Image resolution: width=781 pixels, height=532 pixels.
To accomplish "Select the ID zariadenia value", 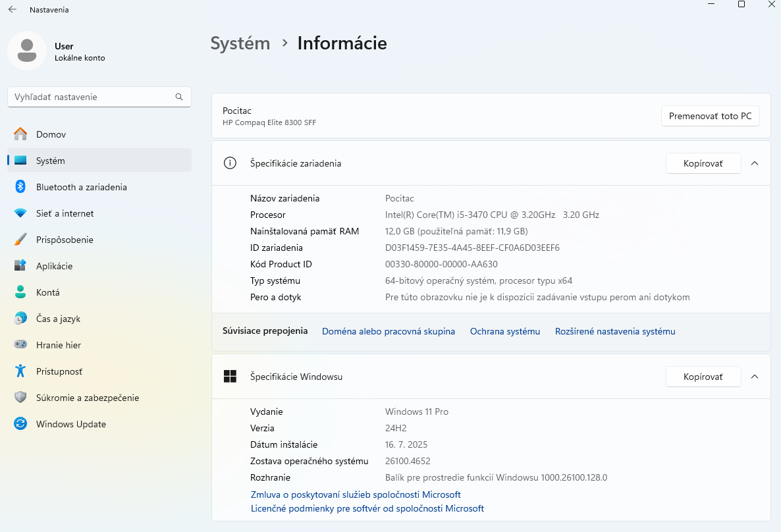I will point(472,248).
